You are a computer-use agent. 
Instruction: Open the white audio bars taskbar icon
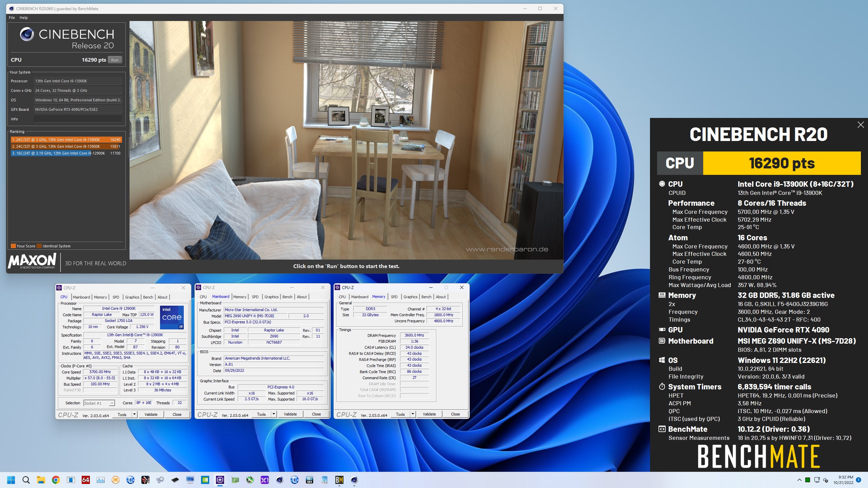coord(309,480)
